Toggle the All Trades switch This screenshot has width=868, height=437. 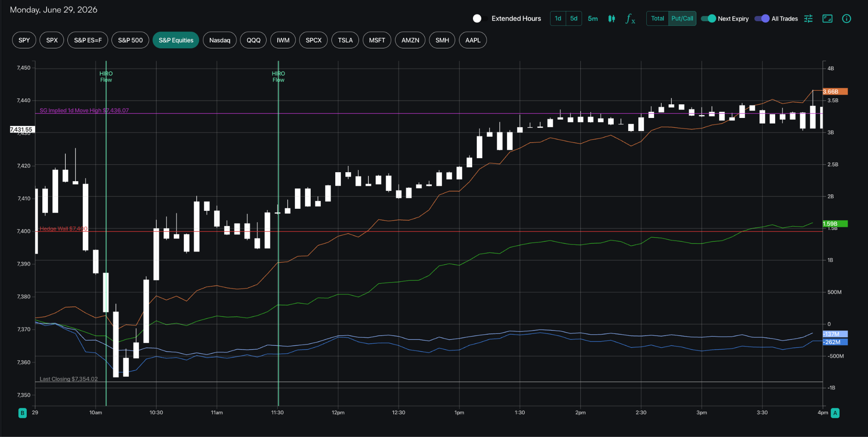(762, 19)
